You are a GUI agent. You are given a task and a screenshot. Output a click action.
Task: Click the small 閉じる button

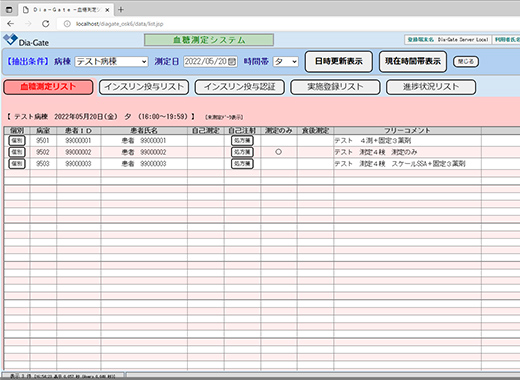(466, 61)
